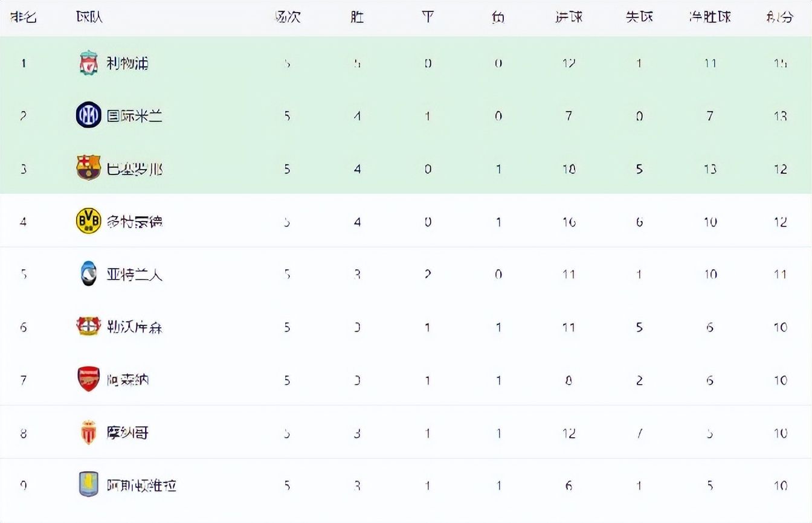The image size is (812, 523).
Task: Click the Borussia Dortmund BVB logo
Action: click(x=89, y=221)
